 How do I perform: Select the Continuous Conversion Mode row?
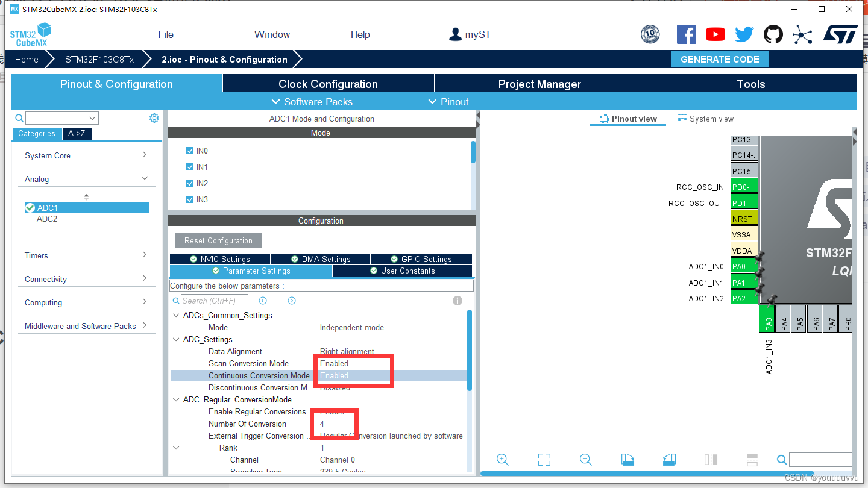[x=319, y=375]
